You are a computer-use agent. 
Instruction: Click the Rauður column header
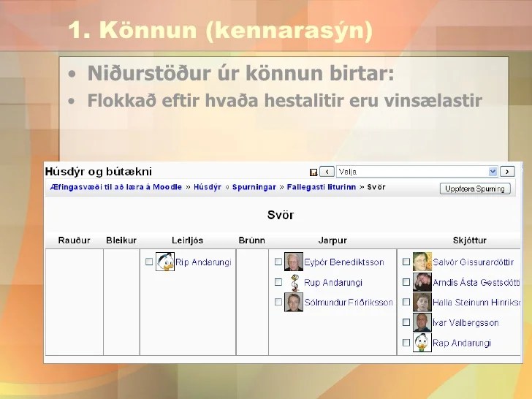[74, 240]
